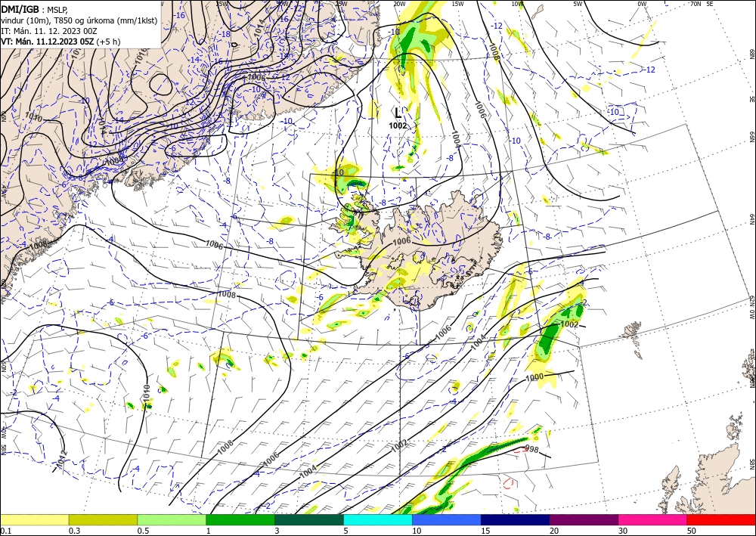
Task: Select the pink 30–50 legend swatch
Action: 653,519
